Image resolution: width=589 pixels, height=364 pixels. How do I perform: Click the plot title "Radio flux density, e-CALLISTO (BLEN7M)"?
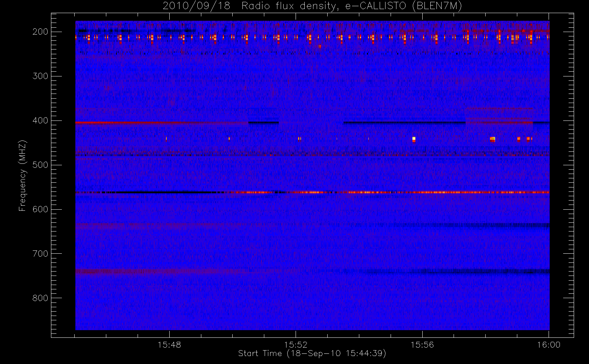pyautogui.click(x=312, y=6)
